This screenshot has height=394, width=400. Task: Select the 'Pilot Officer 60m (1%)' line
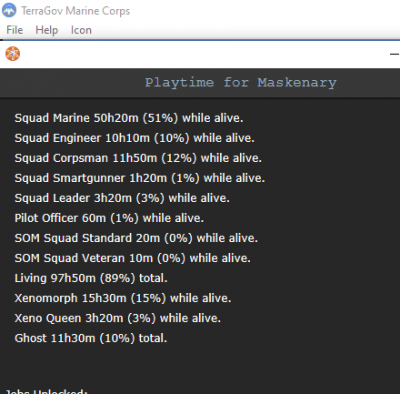[x=109, y=218]
